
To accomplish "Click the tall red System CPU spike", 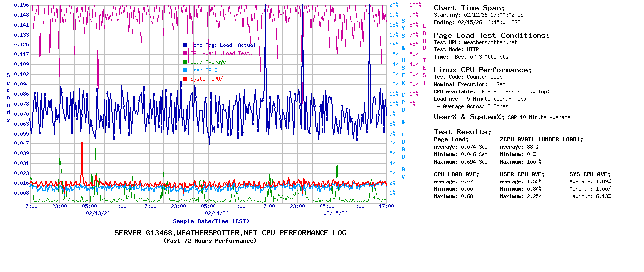I will [x=82, y=158].
